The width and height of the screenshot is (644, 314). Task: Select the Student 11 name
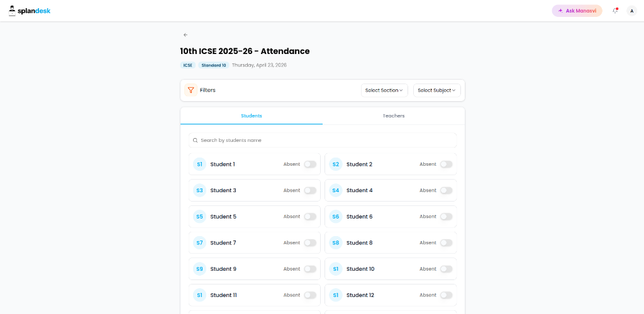223,296
